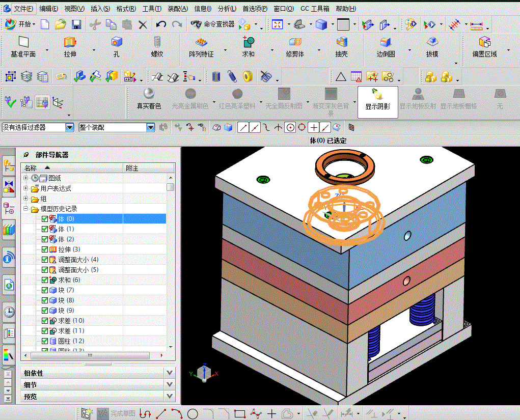Toggle the 圆柱 (12) checkbox

[45, 341]
